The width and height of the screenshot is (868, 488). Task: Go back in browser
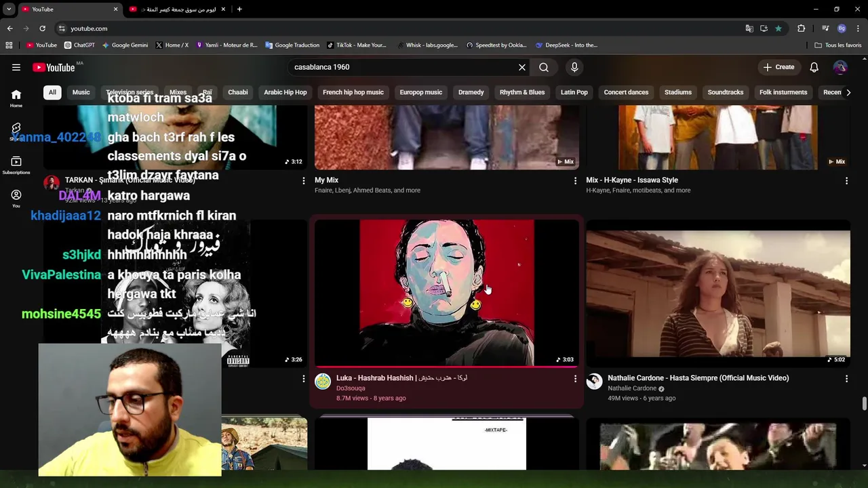pyautogui.click(x=9, y=28)
